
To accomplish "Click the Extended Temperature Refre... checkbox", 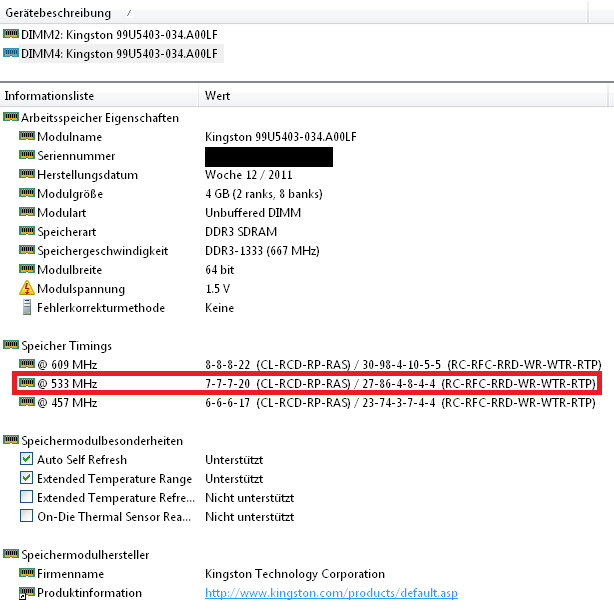I will pyautogui.click(x=26, y=497).
